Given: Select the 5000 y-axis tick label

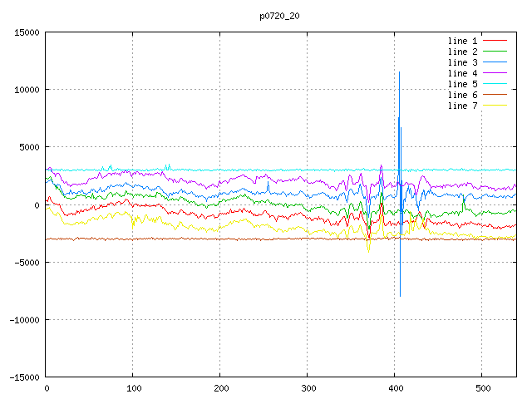Looking at the screenshot, I should [x=29, y=147].
